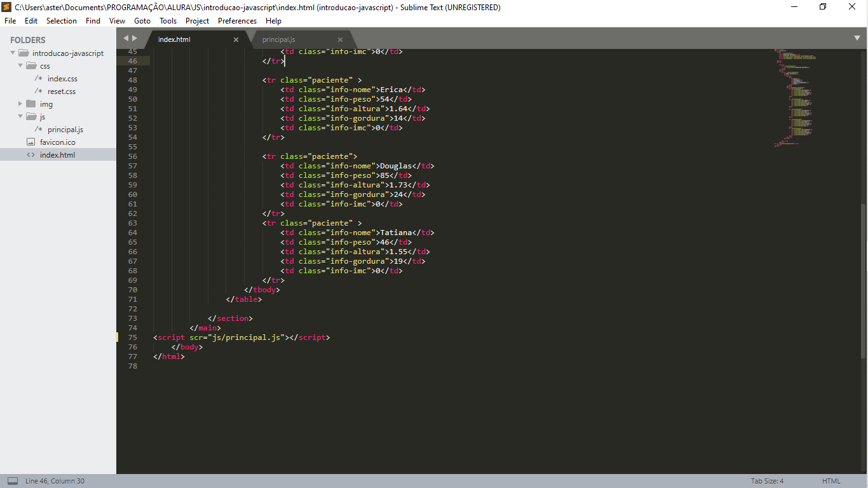Change HTML syntax in status bar

click(x=831, y=481)
